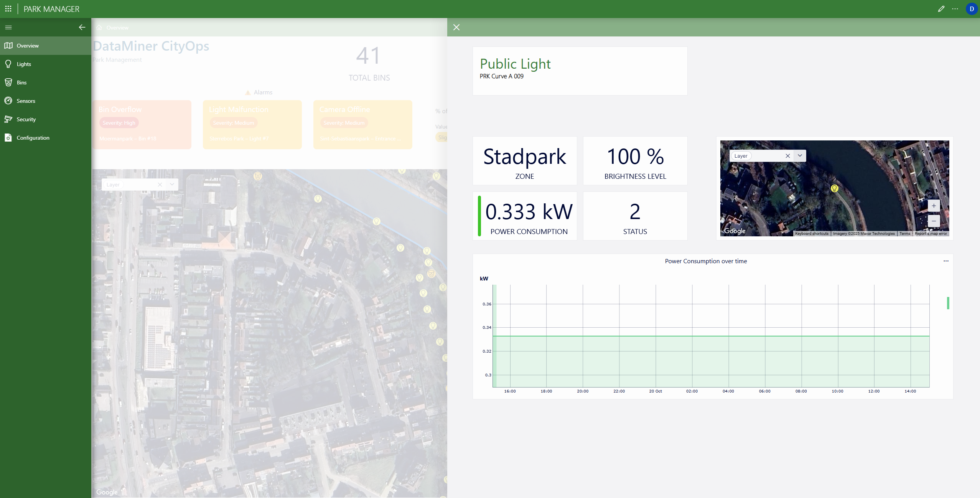Close the Public Light detail panel
The image size is (980, 498).
pos(456,27)
